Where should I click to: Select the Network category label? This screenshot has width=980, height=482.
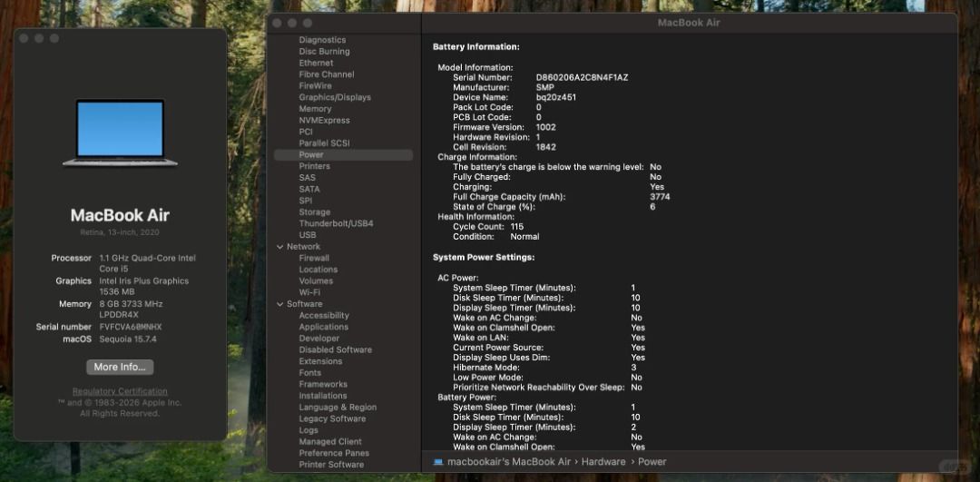coord(304,247)
